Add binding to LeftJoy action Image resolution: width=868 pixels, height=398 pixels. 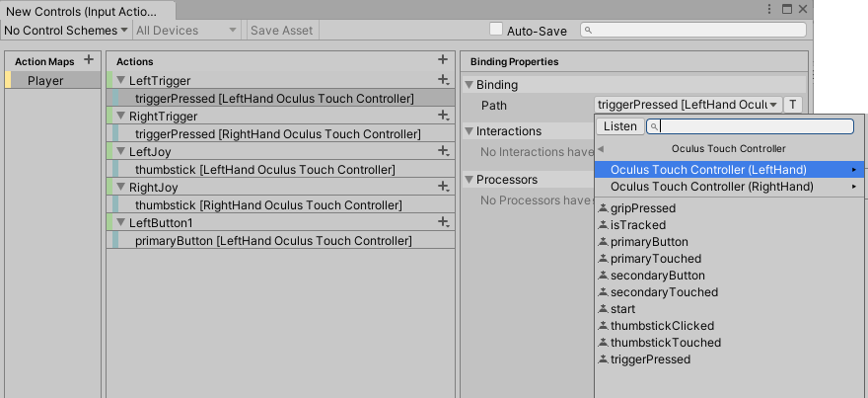pyautogui.click(x=443, y=151)
